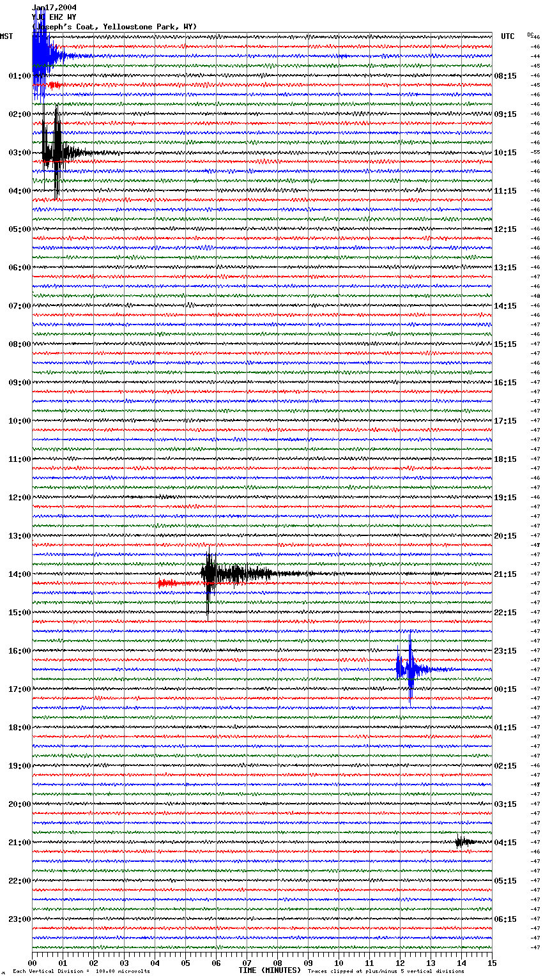
Task: Select the station code line EHZ WY
Action: pos(54,17)
